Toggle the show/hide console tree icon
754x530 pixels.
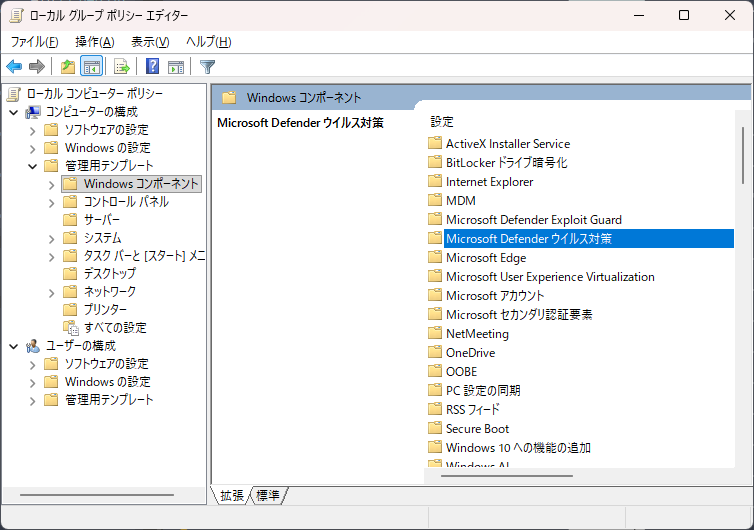click(91, 67)
